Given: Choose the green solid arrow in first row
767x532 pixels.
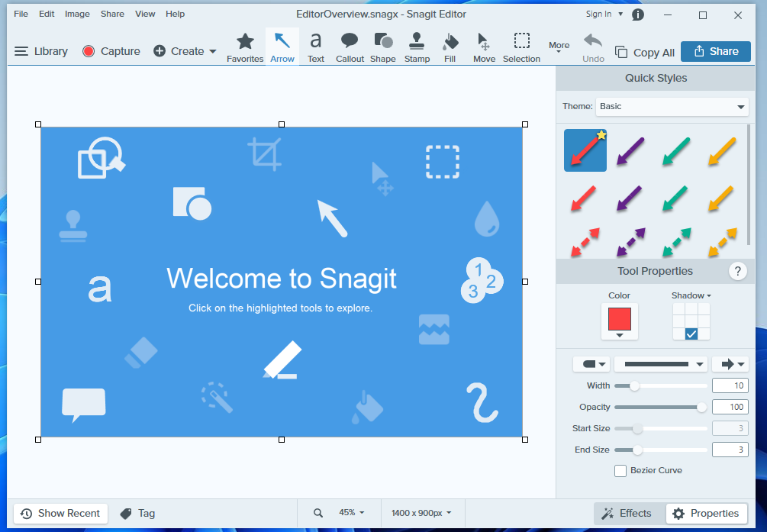Looking at the screenshot, I should [676, 150].
